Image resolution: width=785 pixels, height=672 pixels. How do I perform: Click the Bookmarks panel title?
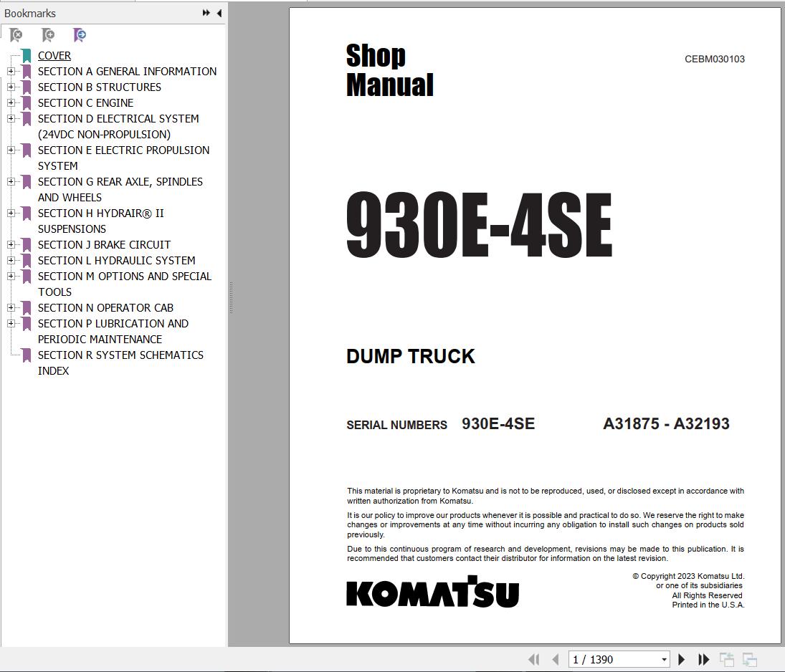coord(29,14)
